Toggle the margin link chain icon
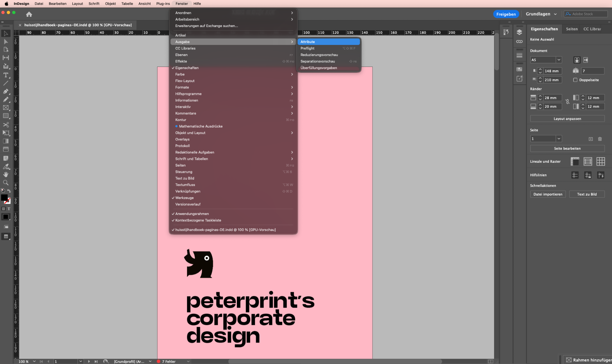The image size is (612, 364). click(x=567, y=102)
